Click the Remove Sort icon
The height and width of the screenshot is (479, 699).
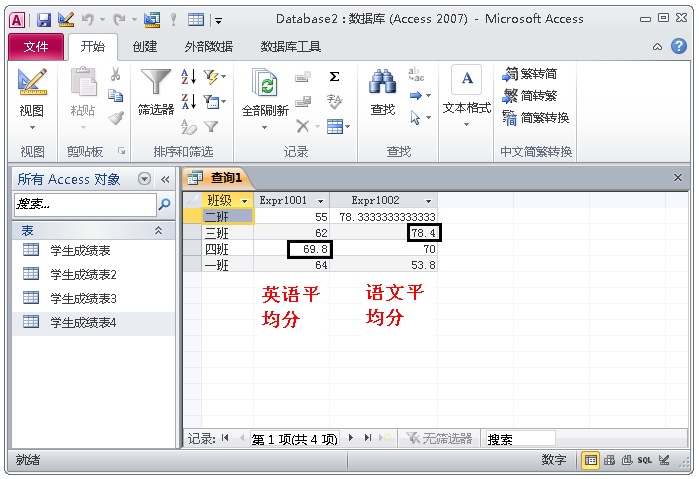[x=189, y=127]
